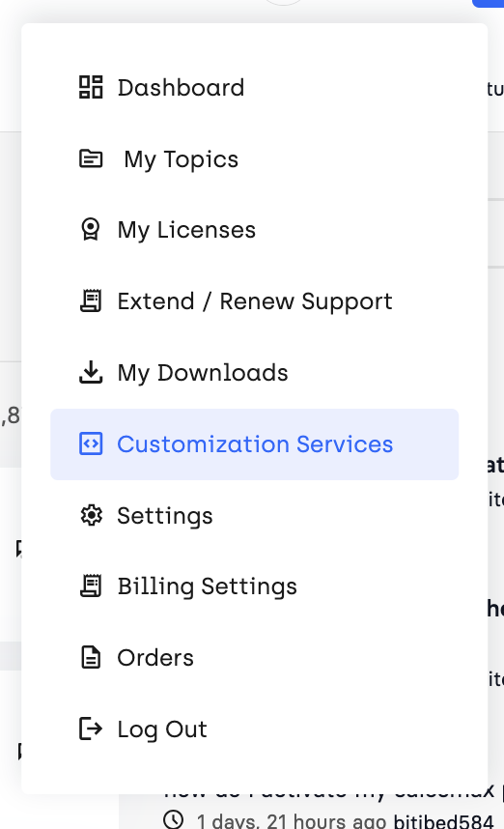Click the Extend / Renew Support receipt icon
504x829 pixels.
tap(91, 301)
